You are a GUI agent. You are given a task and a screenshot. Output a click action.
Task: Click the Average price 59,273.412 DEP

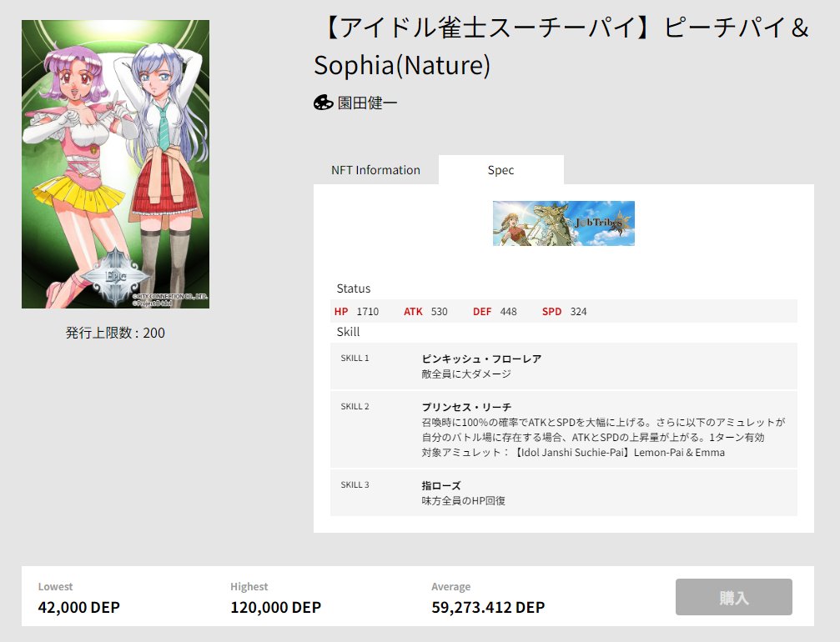coord(488,607)
